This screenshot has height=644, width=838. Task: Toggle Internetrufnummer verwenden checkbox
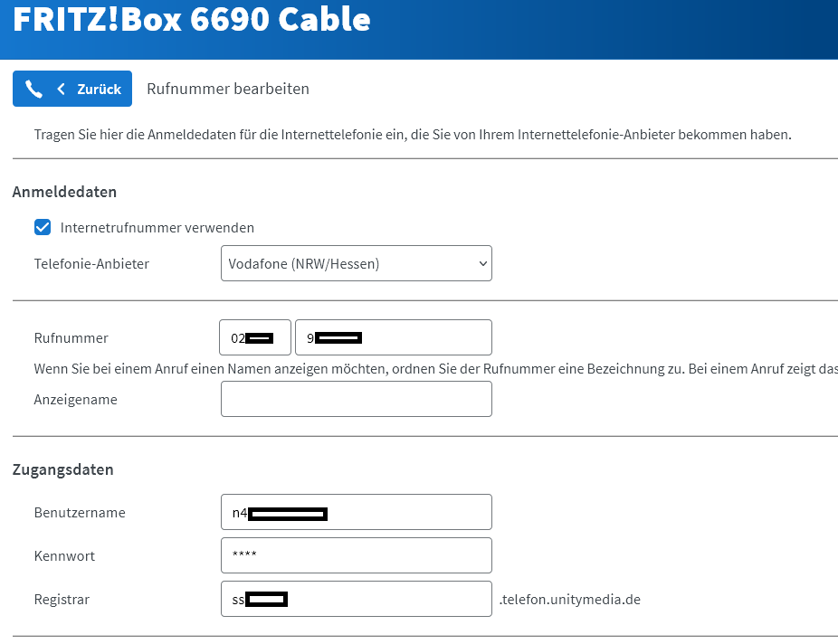point(43,228)
